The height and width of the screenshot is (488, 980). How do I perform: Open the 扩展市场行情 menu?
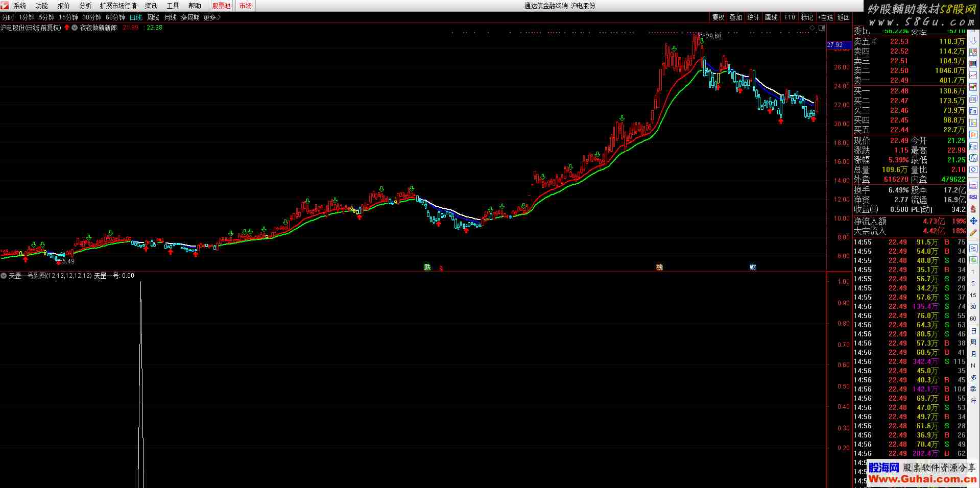click(x=118, y=6)
